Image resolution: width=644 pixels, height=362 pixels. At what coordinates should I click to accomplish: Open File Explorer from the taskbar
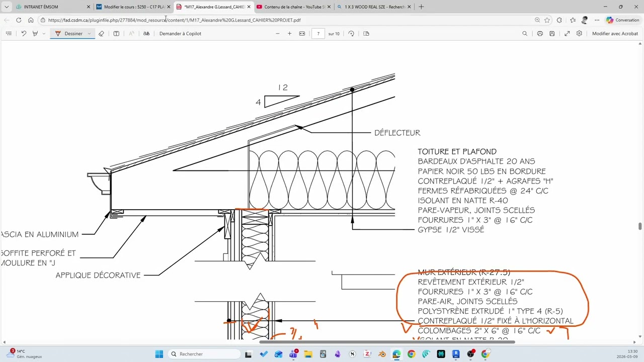point(308,354)
